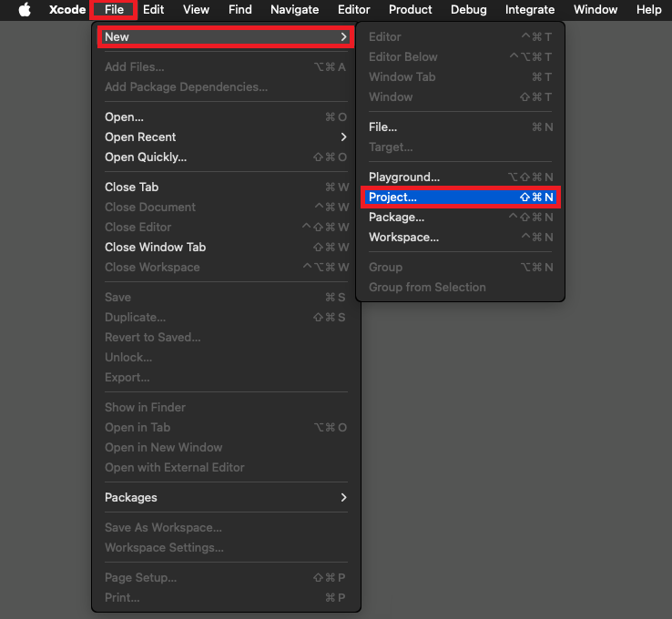
Task: Choose Add Package Dependencies…
Action: [x=226, y=87]
